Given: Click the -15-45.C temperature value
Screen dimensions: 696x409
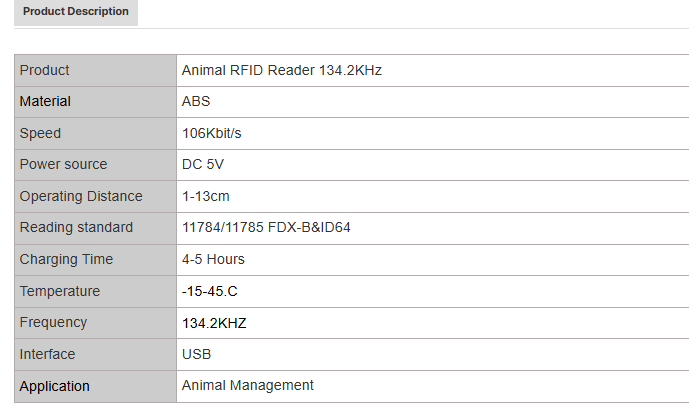Looking at the screenshot, I should point(210,291).
